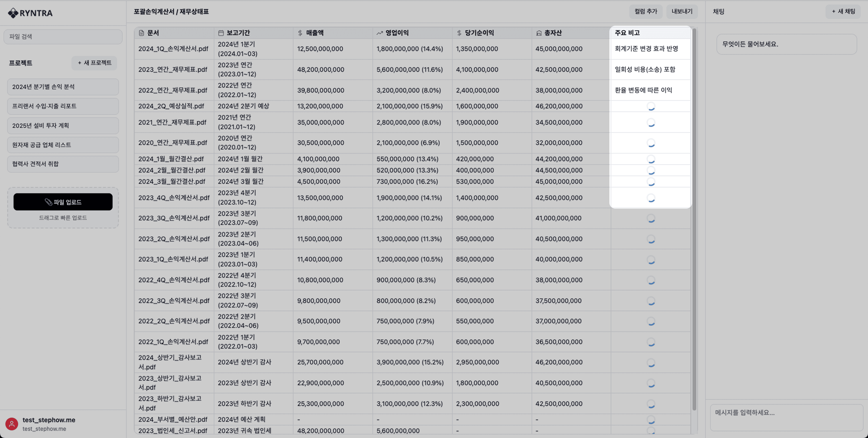Click the dollar icon beside 당기순이익
The height and width of the screenshot is (438, 868).
tap(459, 33)
